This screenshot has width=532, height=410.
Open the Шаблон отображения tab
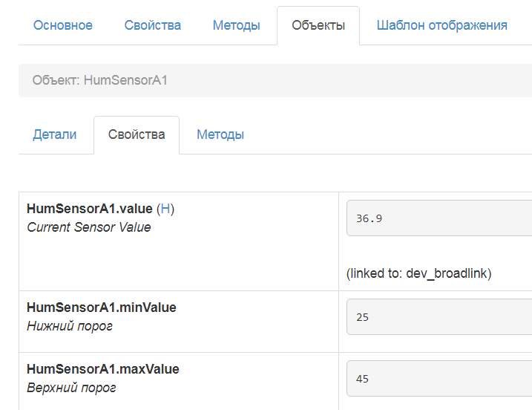click(x=441, y=25)
